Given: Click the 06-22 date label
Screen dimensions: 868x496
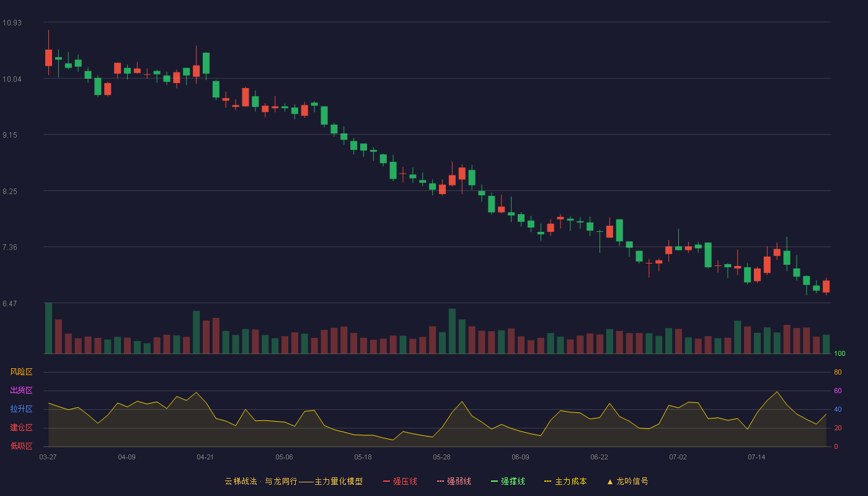Looking at the screenshot, I should tap(599, 457).
